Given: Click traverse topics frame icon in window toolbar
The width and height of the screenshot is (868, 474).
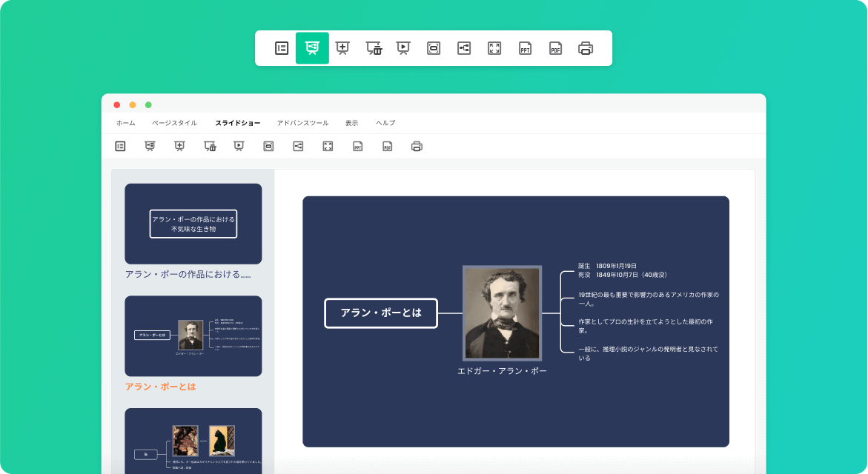Looking at the screenshot, I should [x=268, y=146].
